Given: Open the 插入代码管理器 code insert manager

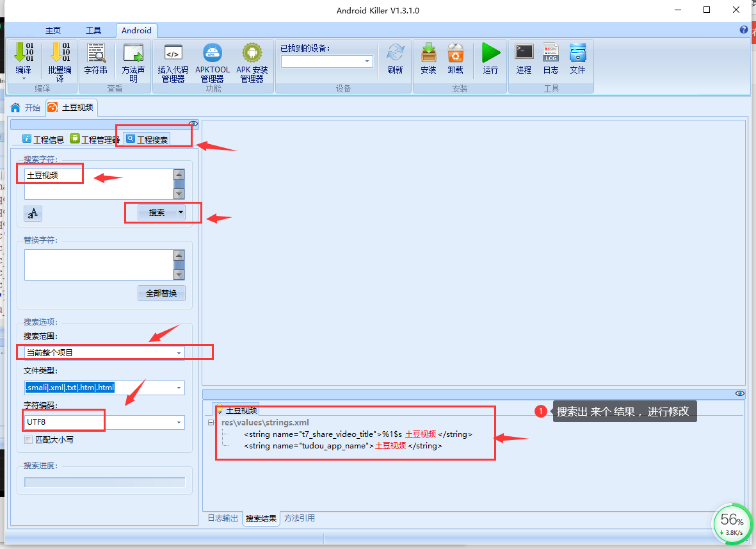Looking at the screenshot, I should [173, 63].
